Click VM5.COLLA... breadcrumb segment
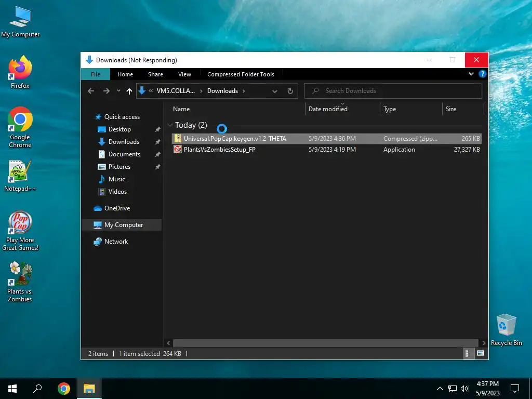Screen dimensions: 532x399 pos(176,91)
